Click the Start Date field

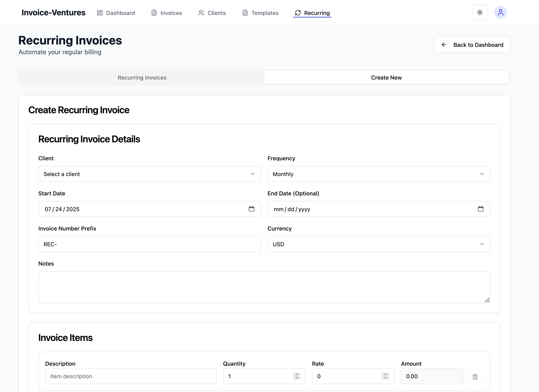pyautogui.click(x=150, y=209)
